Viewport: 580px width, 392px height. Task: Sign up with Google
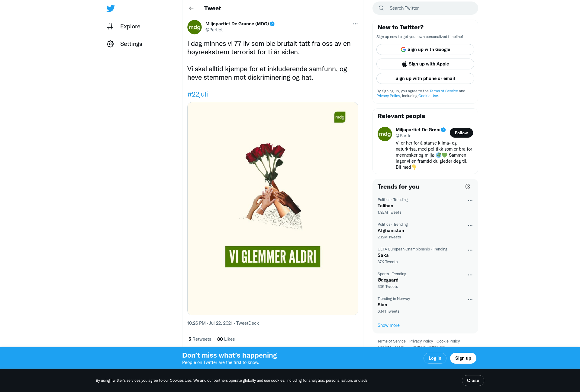(x=425, y=49)
